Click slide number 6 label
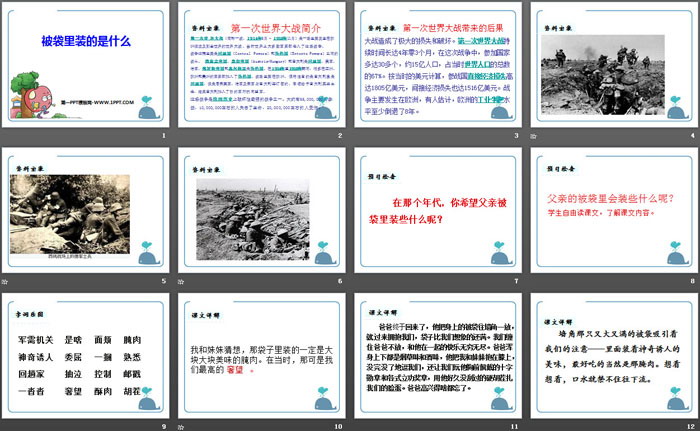The image size is (700, 431). click(x=340, y=281)
